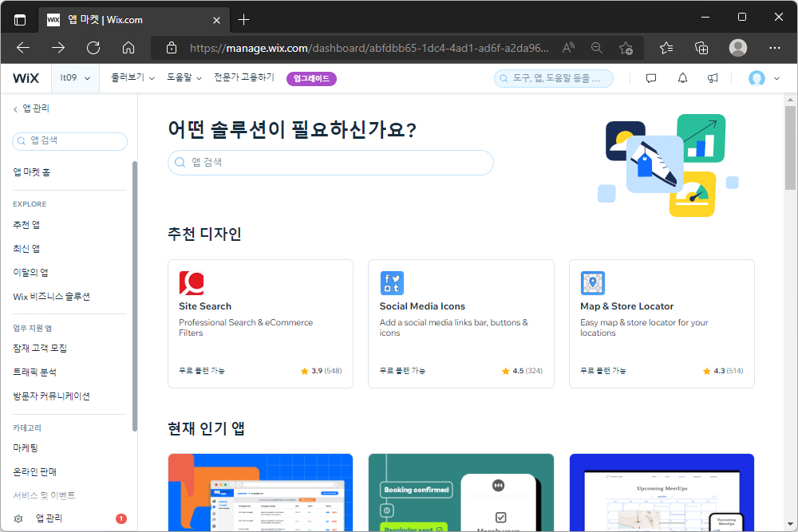Go back in the browser

[x=23, y=48]
